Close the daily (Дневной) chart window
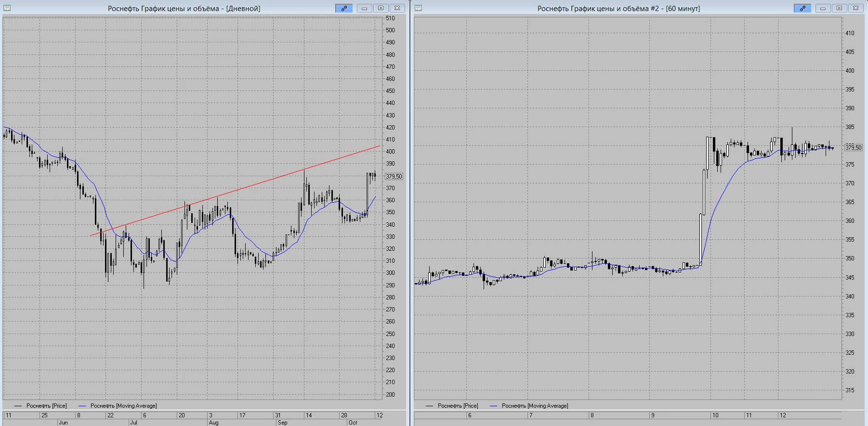Image resolution: width=868 pixels, height=426 pixels. tap(397, 8)
